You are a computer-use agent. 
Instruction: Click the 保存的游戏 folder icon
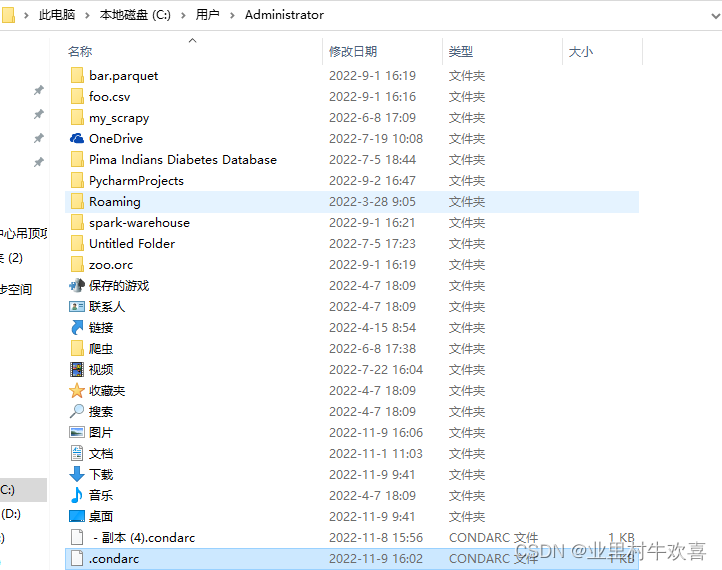click(77, 286)
